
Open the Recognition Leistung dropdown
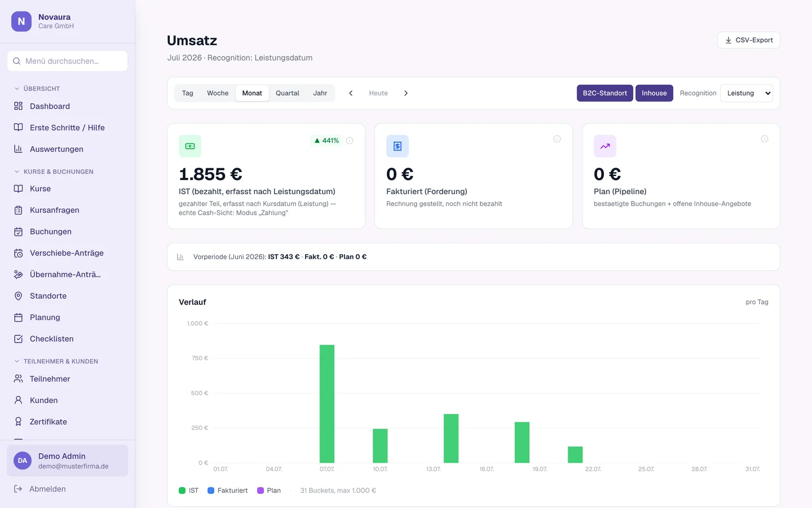click(x=747, y=93)
